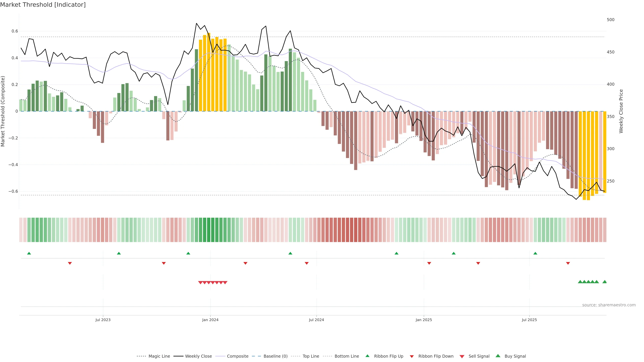
Task: Click ribbon flip up marker near Jul 2025
Action: click(x=535, y=253)
